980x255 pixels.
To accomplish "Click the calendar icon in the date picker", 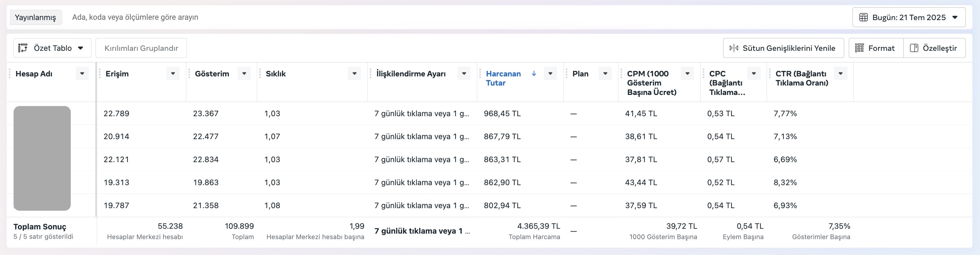I will tap(864, 17).
